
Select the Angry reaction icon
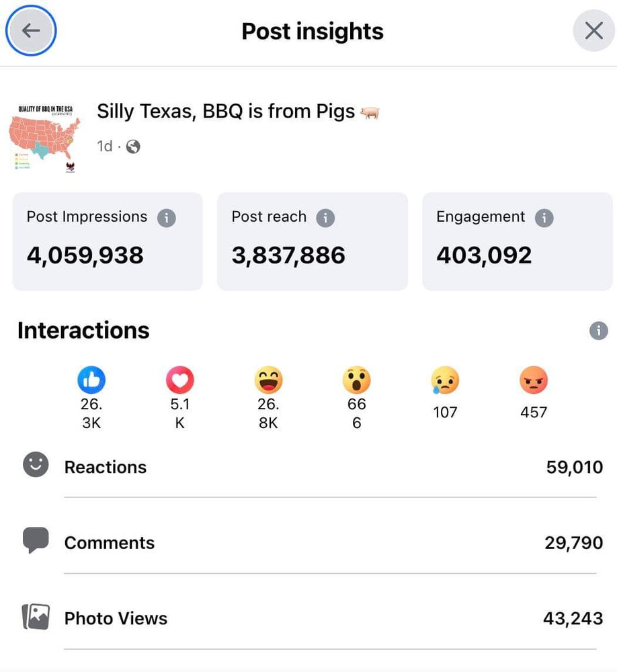pyautogui.click(x=534, y=381)
